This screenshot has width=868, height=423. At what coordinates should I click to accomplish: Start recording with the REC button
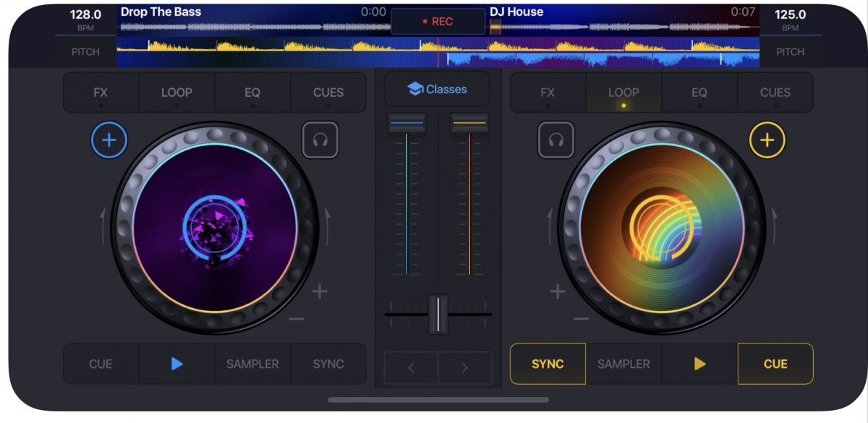[x=438, y=22]
